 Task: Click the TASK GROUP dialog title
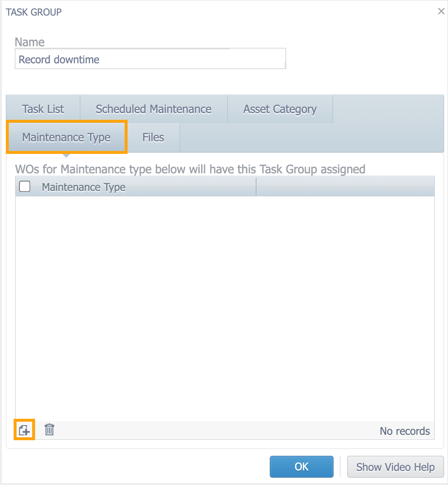pos(34,12)
